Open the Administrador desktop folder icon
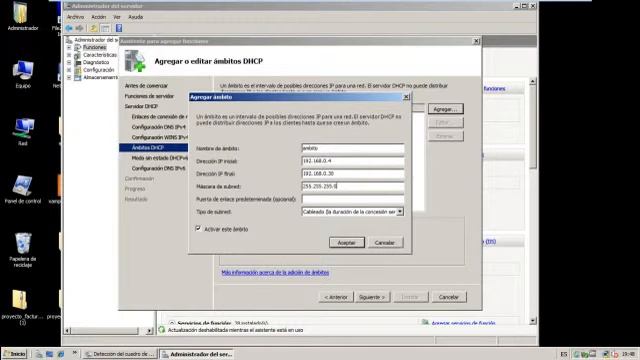The image size is (640, 360). click(x=22, y=16)
